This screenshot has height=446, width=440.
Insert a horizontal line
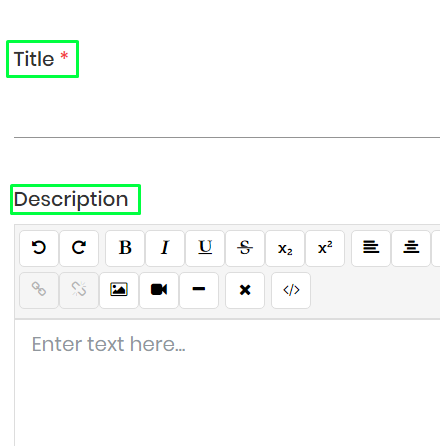click(x=199, y=290)
